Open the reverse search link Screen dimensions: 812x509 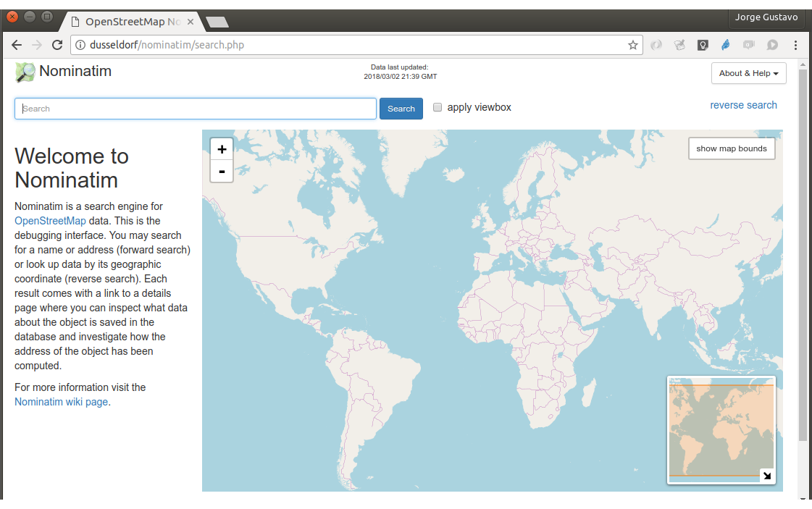pyautogui.click(x=743, y=105)
